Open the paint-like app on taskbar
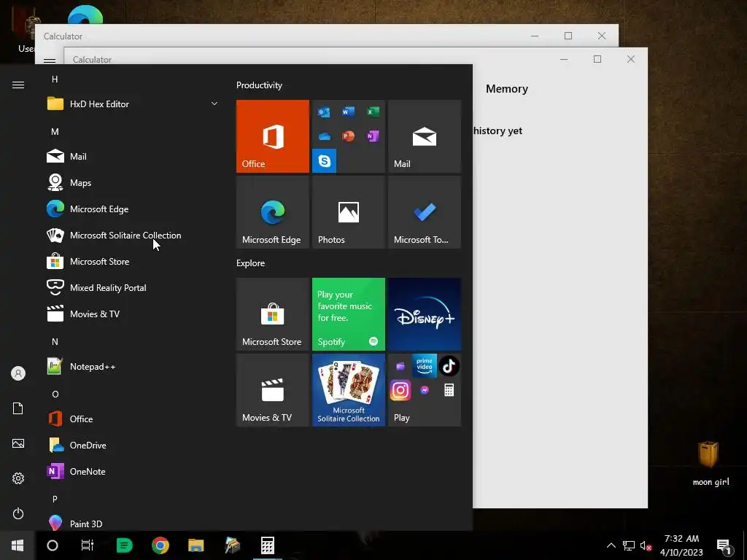This screenshot has width=747, height=560. tap(232, 545)
